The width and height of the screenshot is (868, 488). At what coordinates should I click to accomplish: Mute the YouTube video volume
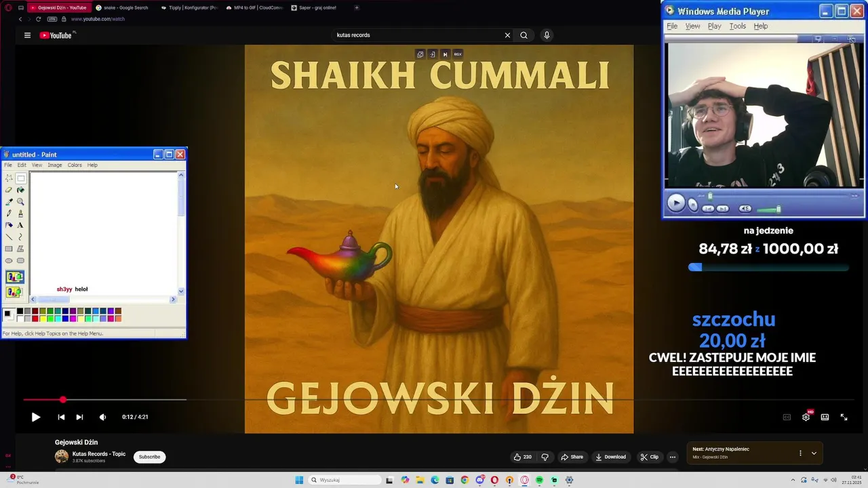click(x=102, y=417)
